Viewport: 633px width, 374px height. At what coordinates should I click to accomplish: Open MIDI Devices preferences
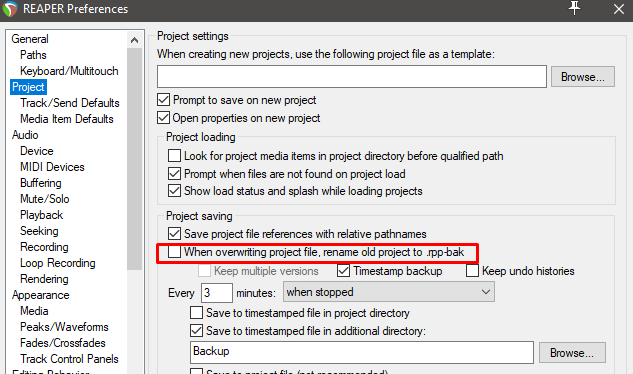tap(52, 167)
